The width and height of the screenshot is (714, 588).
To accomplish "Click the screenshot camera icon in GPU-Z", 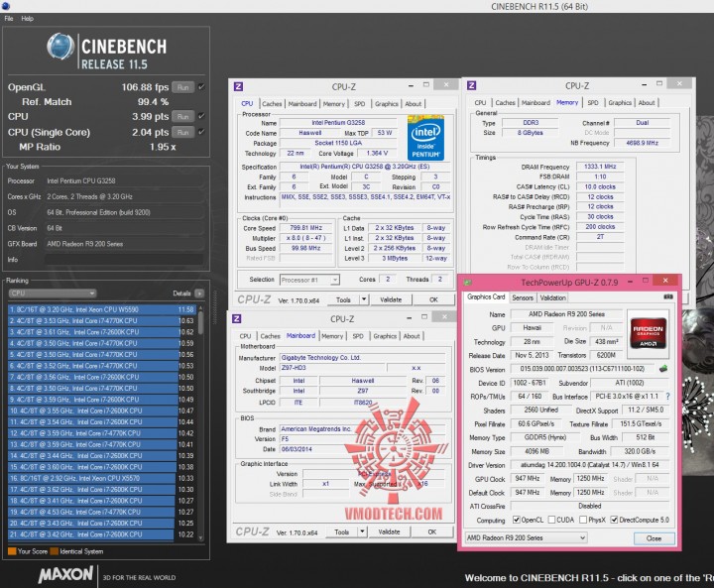I will click(x=668, y=296).
